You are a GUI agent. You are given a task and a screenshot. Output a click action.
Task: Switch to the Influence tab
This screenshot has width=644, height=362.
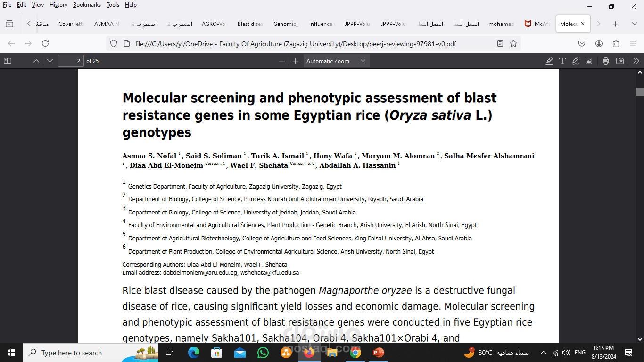click(x=322, y=24)
